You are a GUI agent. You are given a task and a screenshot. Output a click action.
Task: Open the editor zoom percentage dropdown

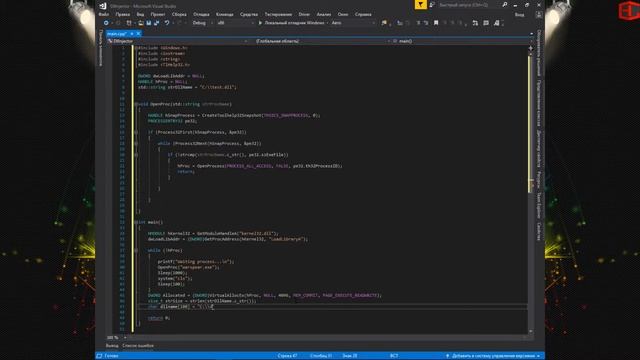117,338
